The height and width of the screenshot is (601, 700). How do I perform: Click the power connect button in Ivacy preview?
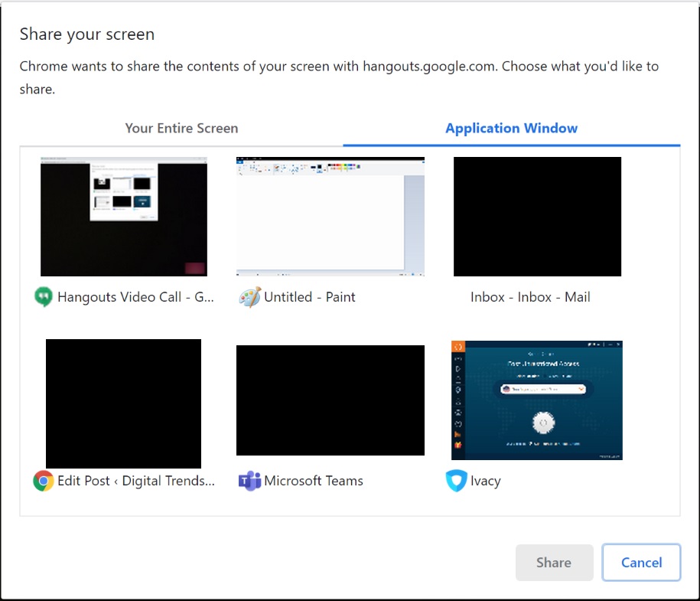[543, 420]
